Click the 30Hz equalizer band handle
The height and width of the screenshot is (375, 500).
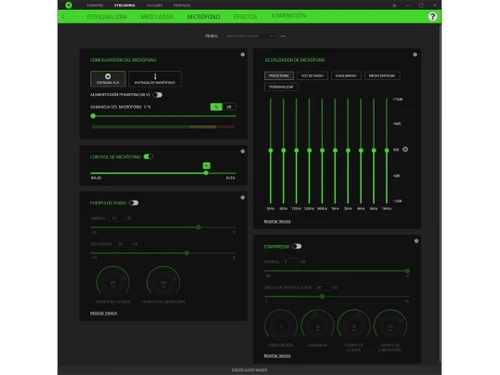(271, 151)
